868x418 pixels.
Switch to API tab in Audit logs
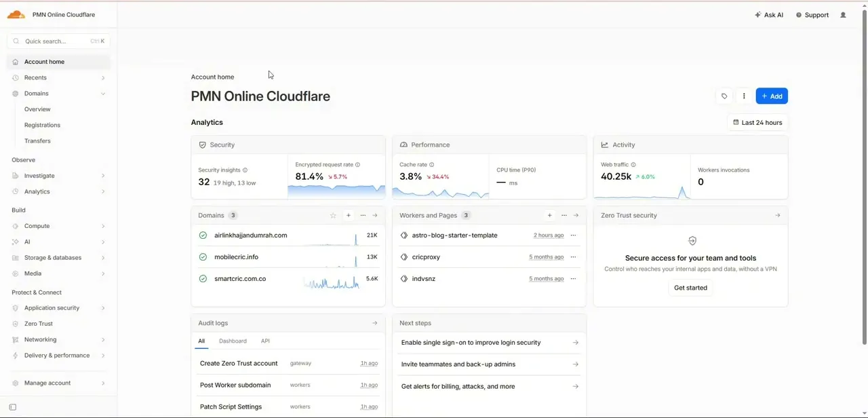[265, 341]
